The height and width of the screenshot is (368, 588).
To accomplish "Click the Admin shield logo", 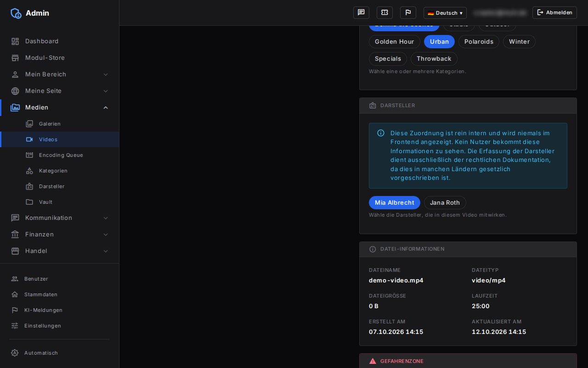I will [16, 13].
